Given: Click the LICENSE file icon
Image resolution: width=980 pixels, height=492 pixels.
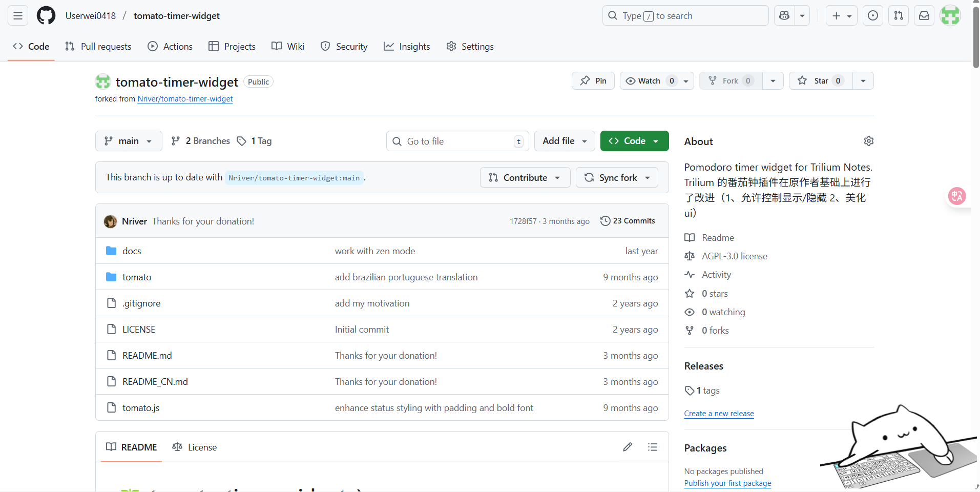Looking at the screenshot, I should [x=111, y=329].
